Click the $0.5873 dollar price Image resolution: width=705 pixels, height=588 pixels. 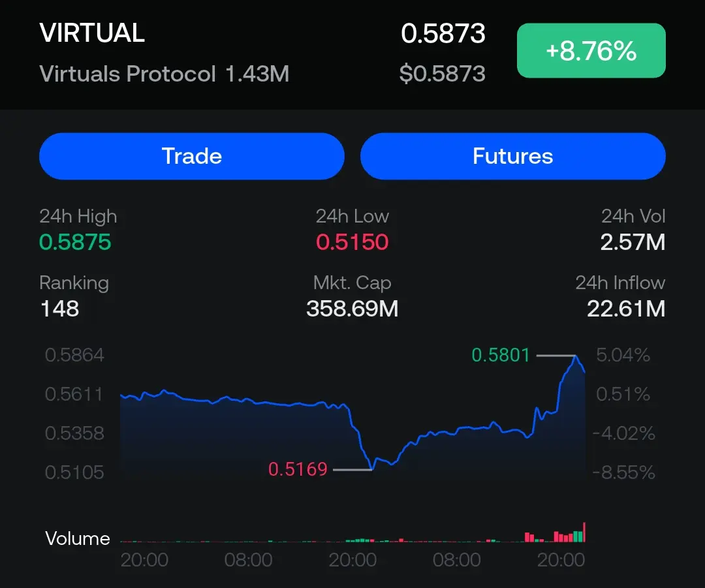(x=443, y=73)
